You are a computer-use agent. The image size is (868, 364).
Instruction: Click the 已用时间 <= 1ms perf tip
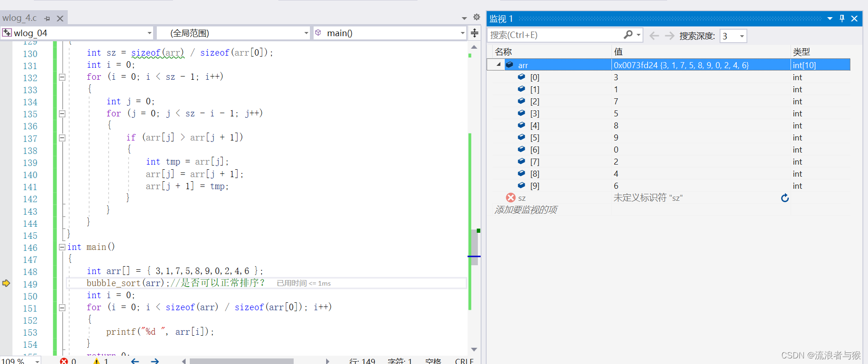pos(304,283)
